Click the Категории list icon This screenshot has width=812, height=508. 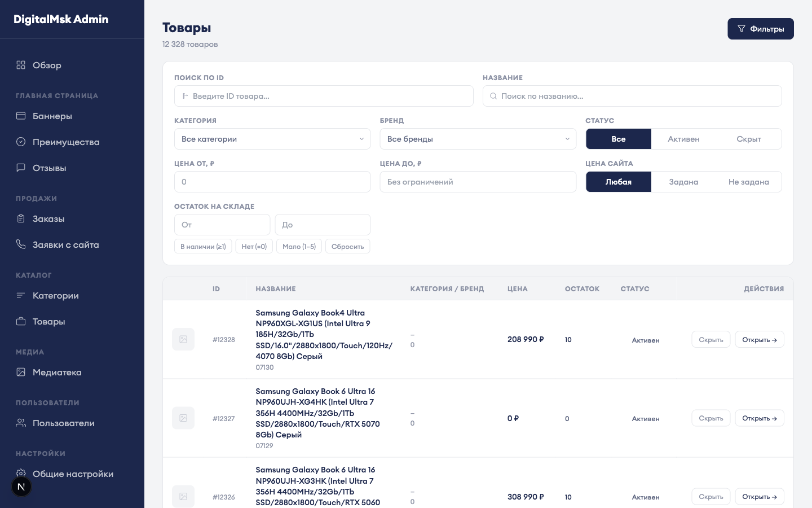click(x=21, y=295)
